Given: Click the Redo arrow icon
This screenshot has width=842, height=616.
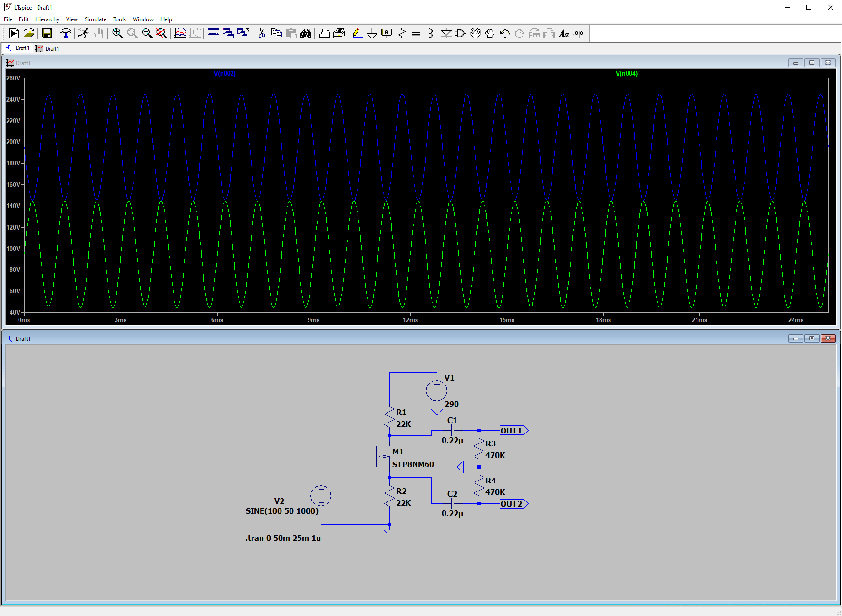Looking at the screenshot, I should pyautogui.click(x=520, y=33).
